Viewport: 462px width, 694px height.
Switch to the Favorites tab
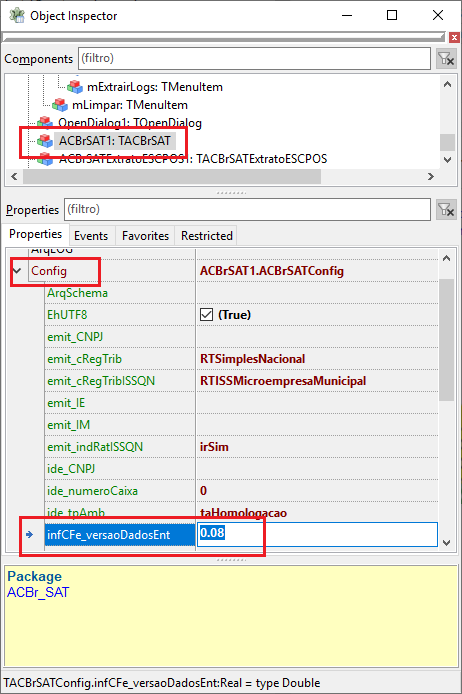145,235
